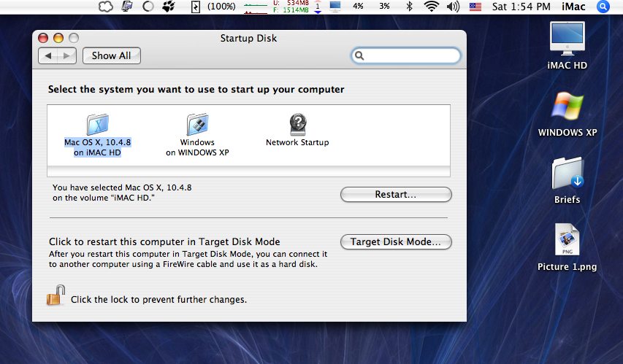Click the cloud-shaped menu bar icon
The height and width of the screenshot is (364, 623).
106,7
